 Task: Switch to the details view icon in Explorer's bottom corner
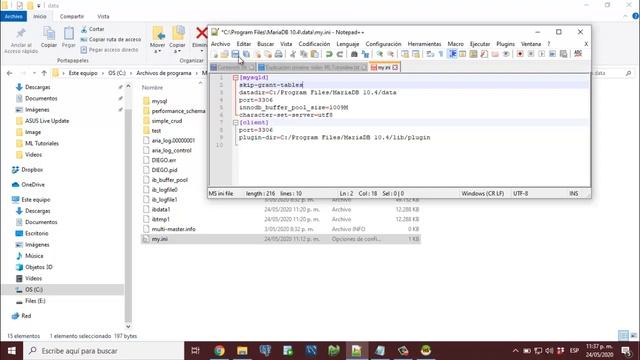(623, 336)
